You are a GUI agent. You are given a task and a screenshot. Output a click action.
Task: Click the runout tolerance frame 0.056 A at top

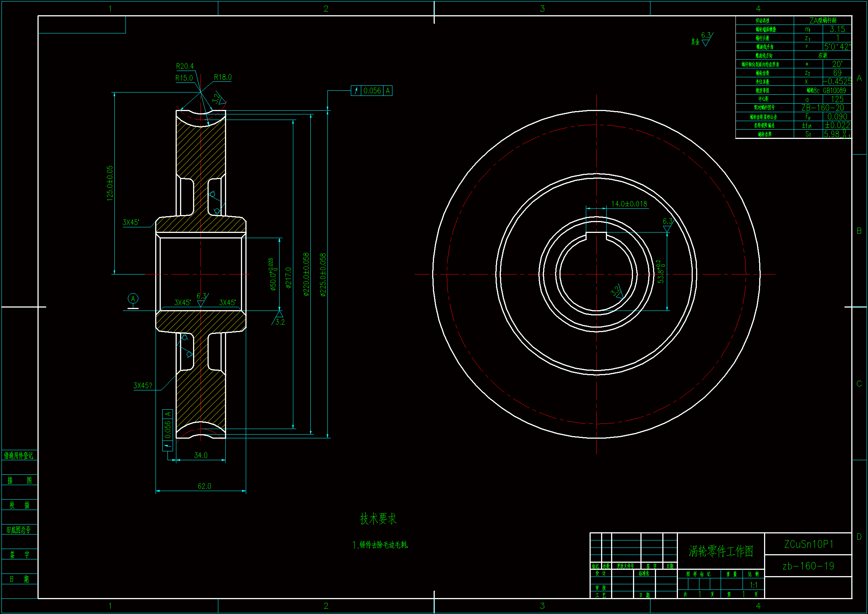(371, 91)
